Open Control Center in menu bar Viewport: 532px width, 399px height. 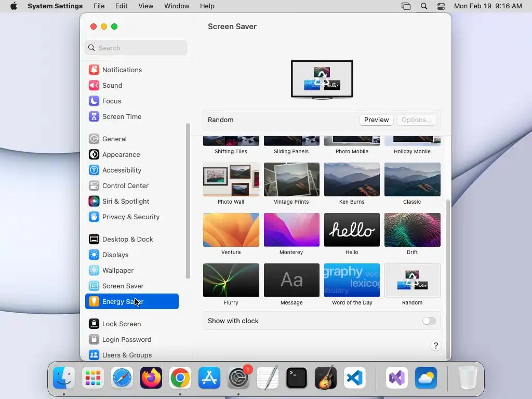[441, 6]
